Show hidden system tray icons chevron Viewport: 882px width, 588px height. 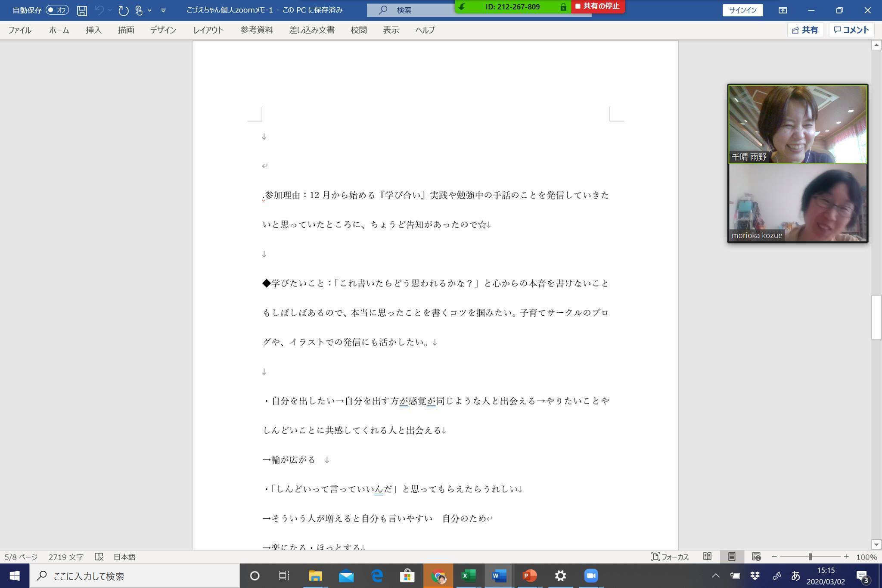pyautogui.click(x=715, y=576)
